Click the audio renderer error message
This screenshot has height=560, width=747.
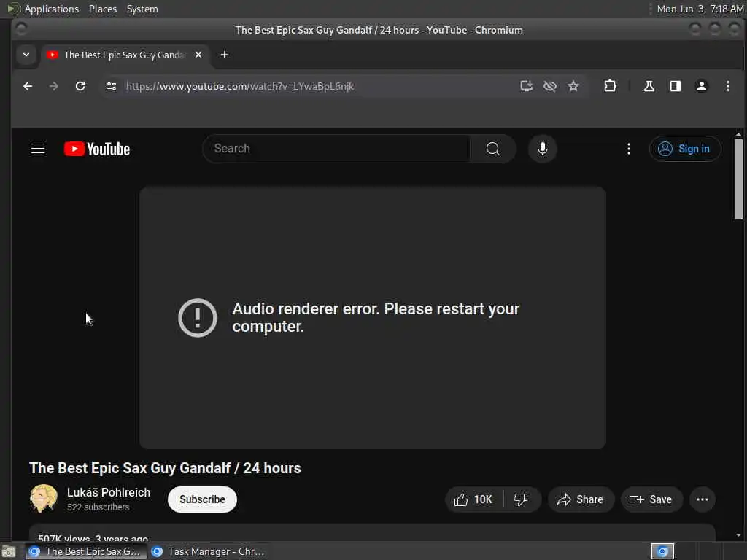[376, 318]
